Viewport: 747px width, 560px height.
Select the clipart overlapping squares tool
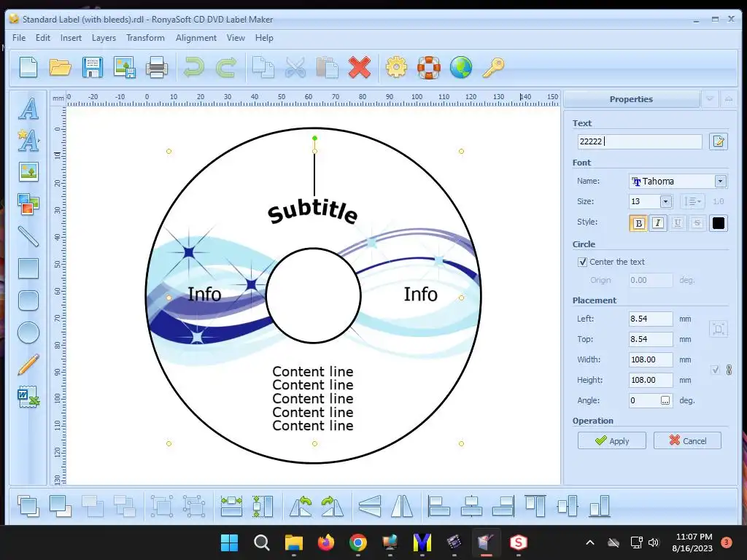pyautogui.click(x=28, y=204)
